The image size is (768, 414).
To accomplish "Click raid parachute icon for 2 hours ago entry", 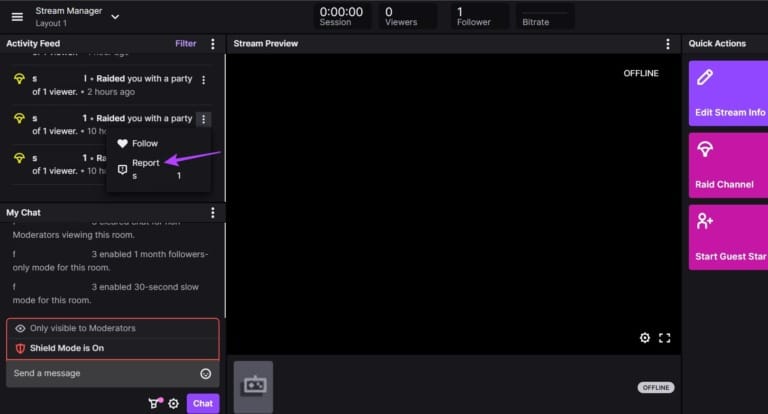I will pyautogui.click(x=19, y=79).
